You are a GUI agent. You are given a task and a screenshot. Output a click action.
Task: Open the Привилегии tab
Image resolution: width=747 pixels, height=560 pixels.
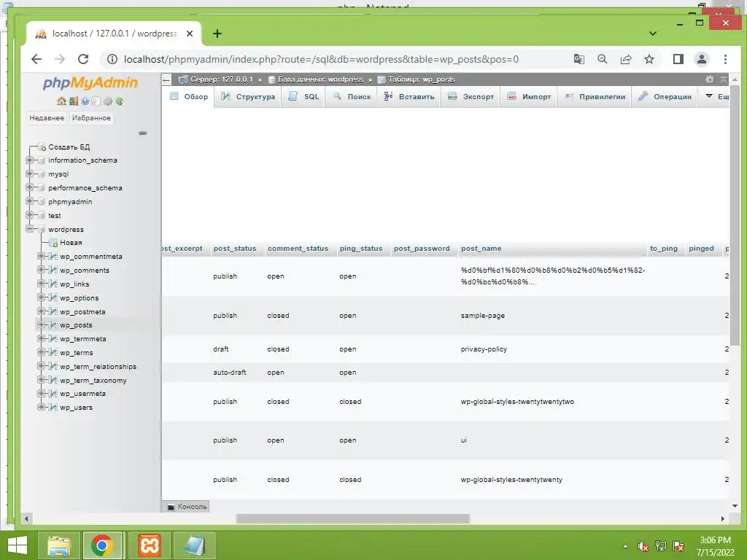point(595,97)
